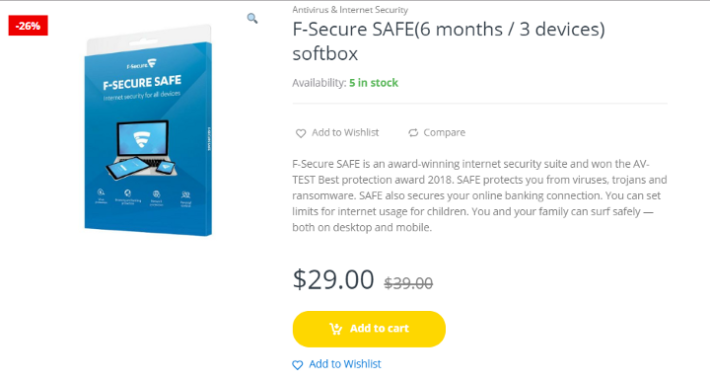The width and height of the screenshot is (710, 382).
Task: Open the blue Add to Wishlist link
Action: pos(345,364)
